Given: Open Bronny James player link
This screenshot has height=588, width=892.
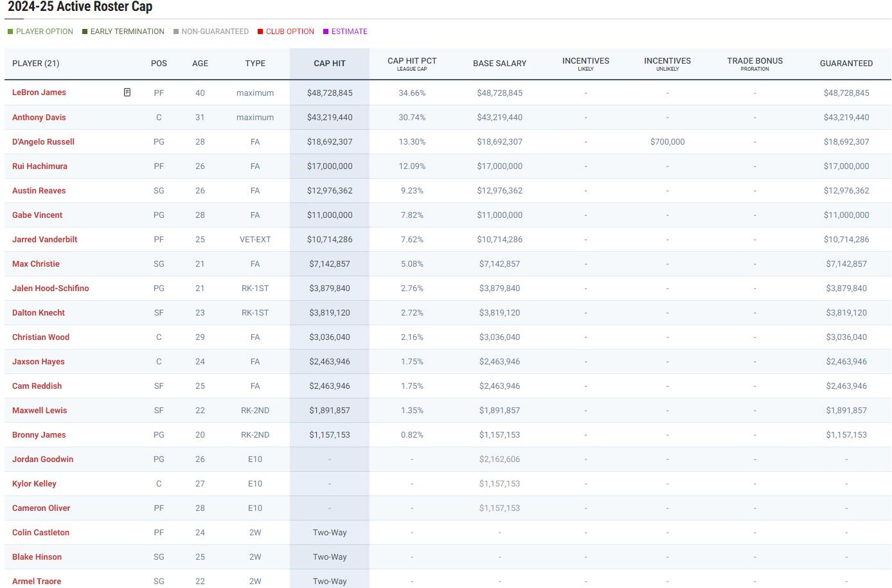Looking at the screenshot, I should (39, 435).
